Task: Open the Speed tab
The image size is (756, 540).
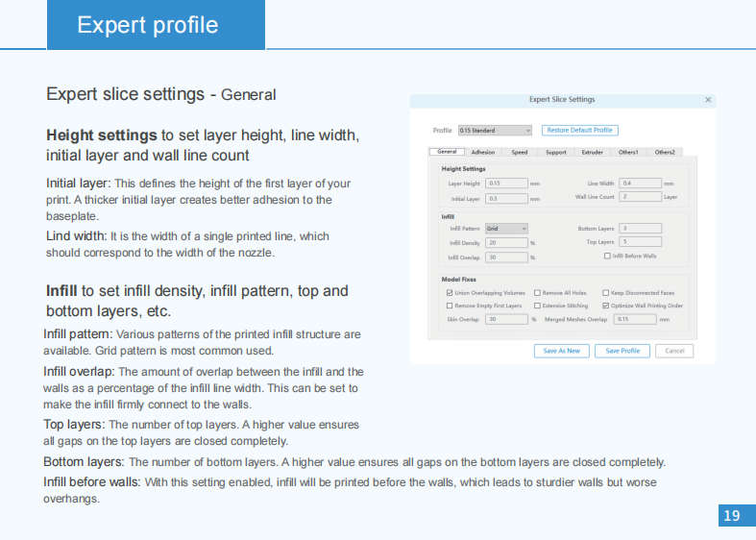Action: tap(519, 152)
